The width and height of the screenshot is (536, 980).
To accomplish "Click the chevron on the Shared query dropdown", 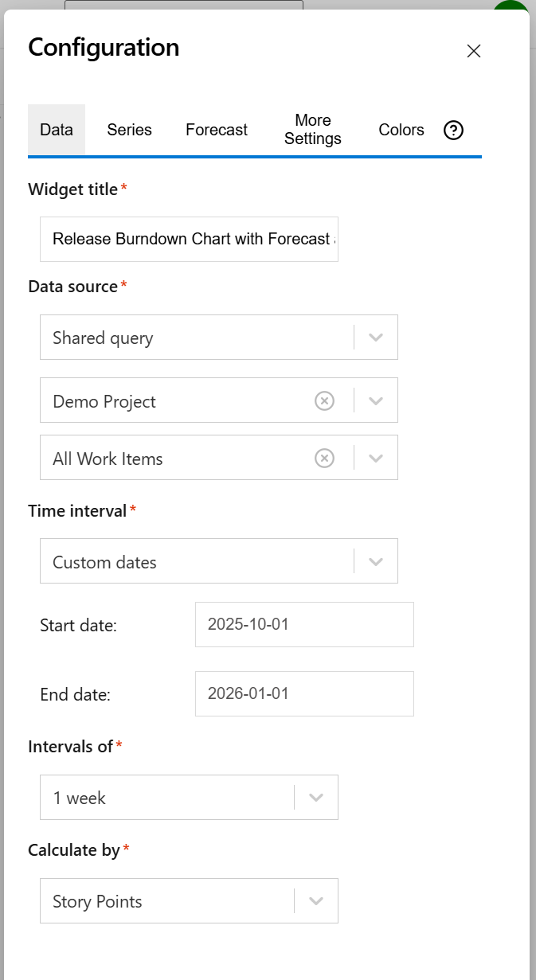I will 376,337.
